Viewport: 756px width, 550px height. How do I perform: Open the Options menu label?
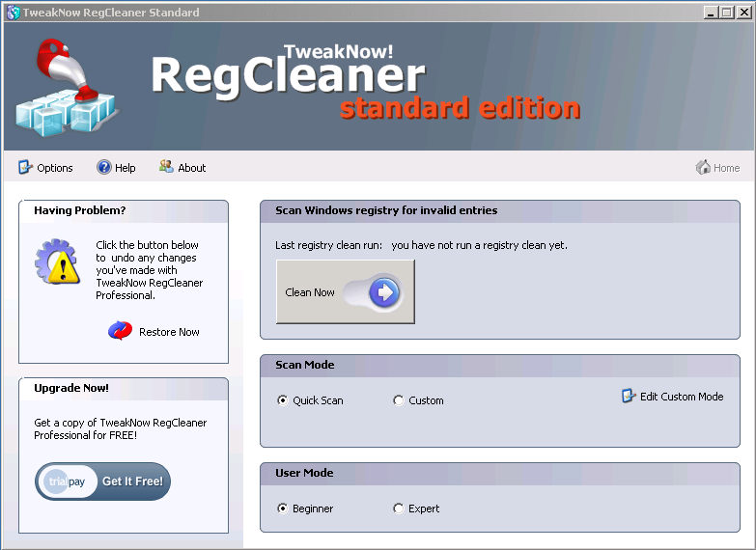55,168
